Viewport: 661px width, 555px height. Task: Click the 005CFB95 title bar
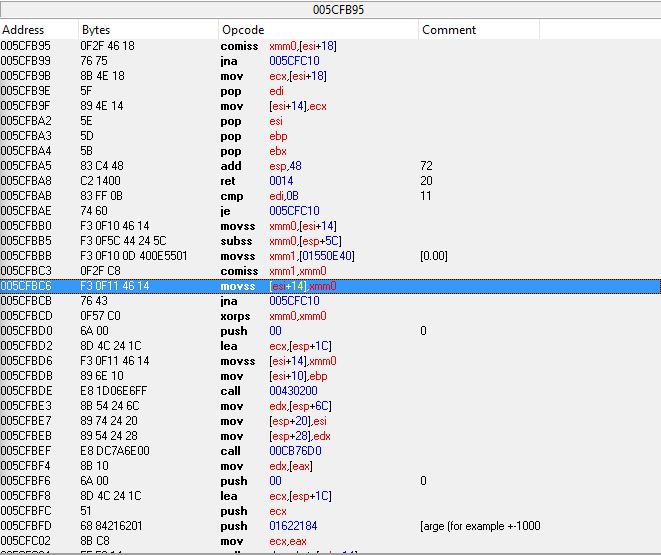[330, 9]
